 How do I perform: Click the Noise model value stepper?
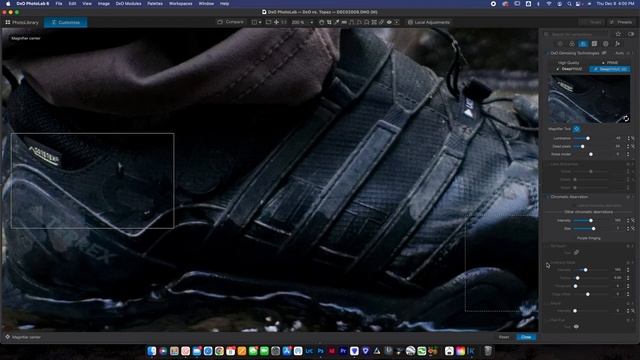(x=628, y=154)
